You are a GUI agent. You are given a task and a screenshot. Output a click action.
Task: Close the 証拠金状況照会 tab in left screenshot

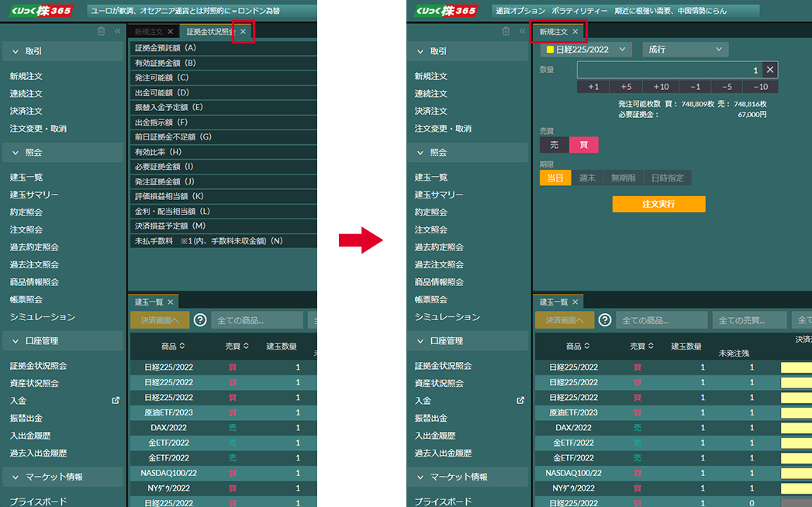(x=244, y=32)
